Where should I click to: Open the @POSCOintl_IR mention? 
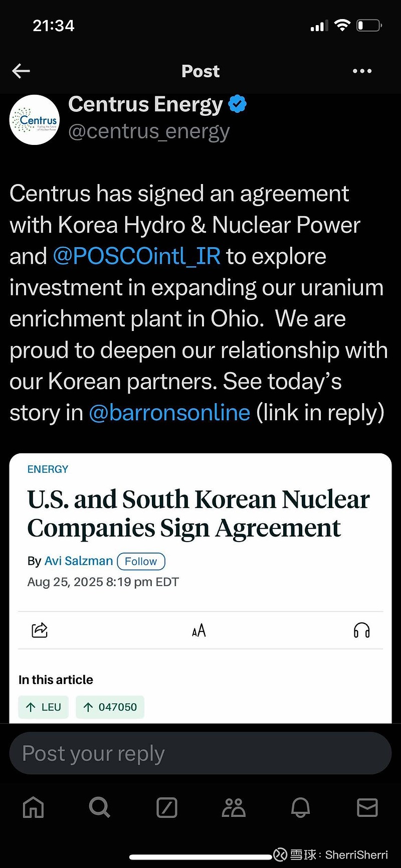(x=136, y=256)
